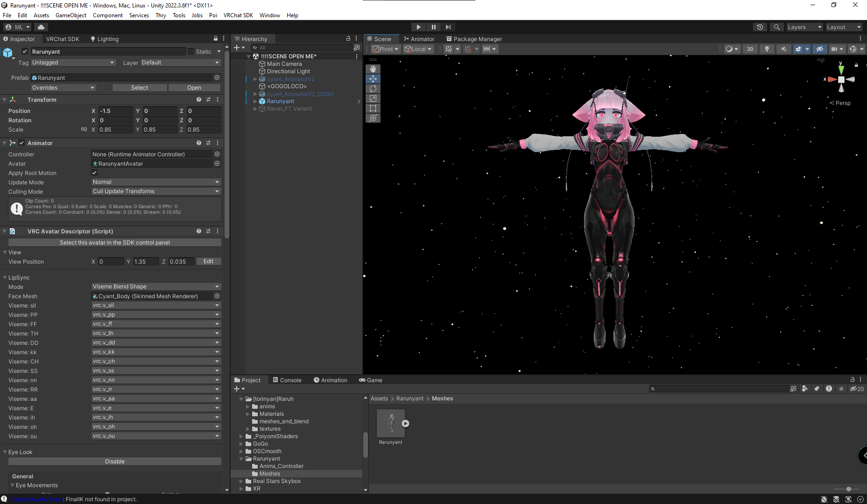867x504 pixels.
Task: Open Undo History button
Action: point(760,27)
